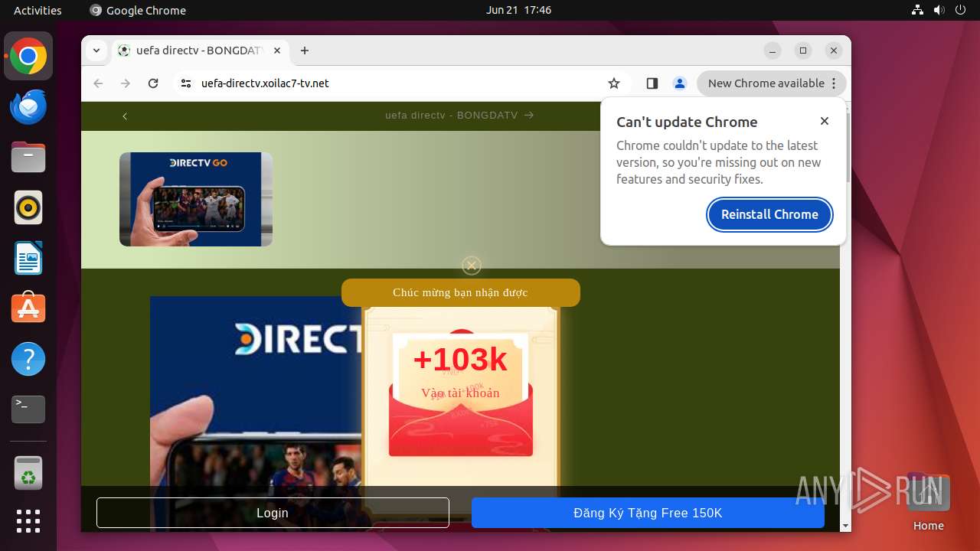Dismiss the Can't update Chrome popup
Viewport: 980px width, 551px height.
click(825, 121)
